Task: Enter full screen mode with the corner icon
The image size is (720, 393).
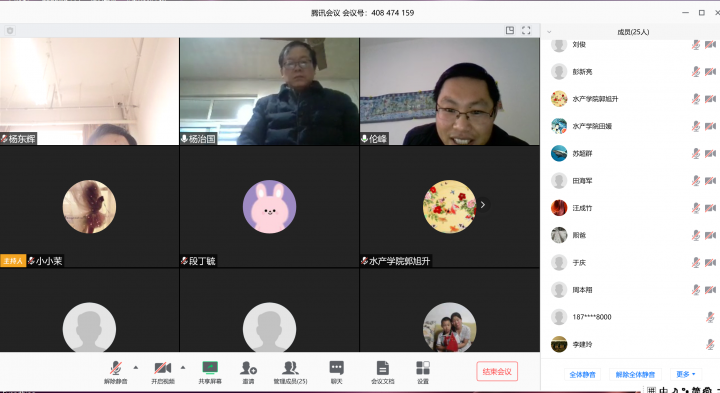Action: (526, 30)
